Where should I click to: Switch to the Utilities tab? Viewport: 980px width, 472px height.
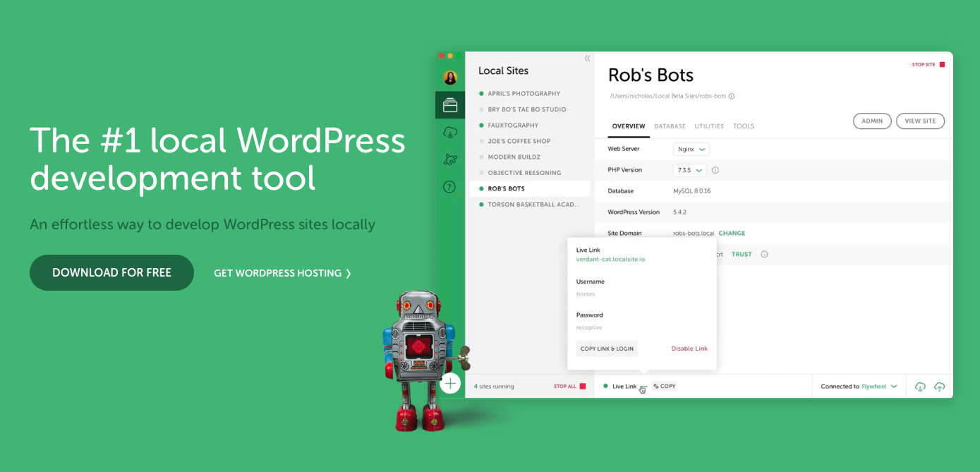pyautogui.click(x=709, y=126)
